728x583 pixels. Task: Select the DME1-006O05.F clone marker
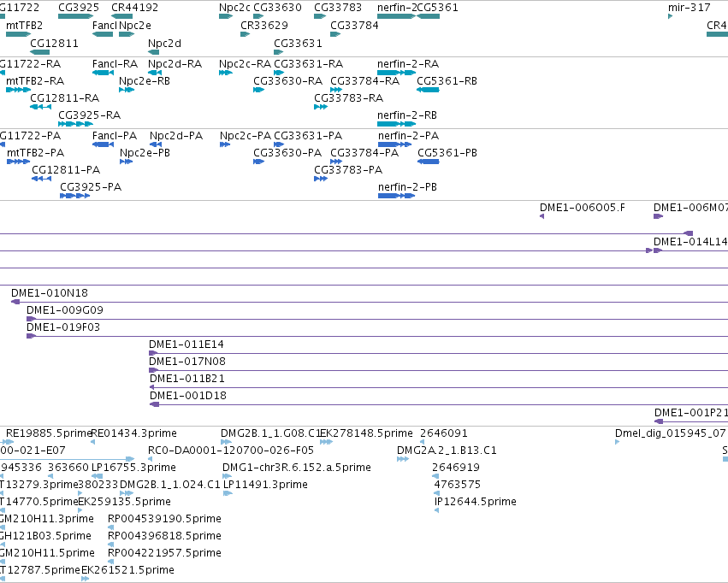click(x=542, y=216)
